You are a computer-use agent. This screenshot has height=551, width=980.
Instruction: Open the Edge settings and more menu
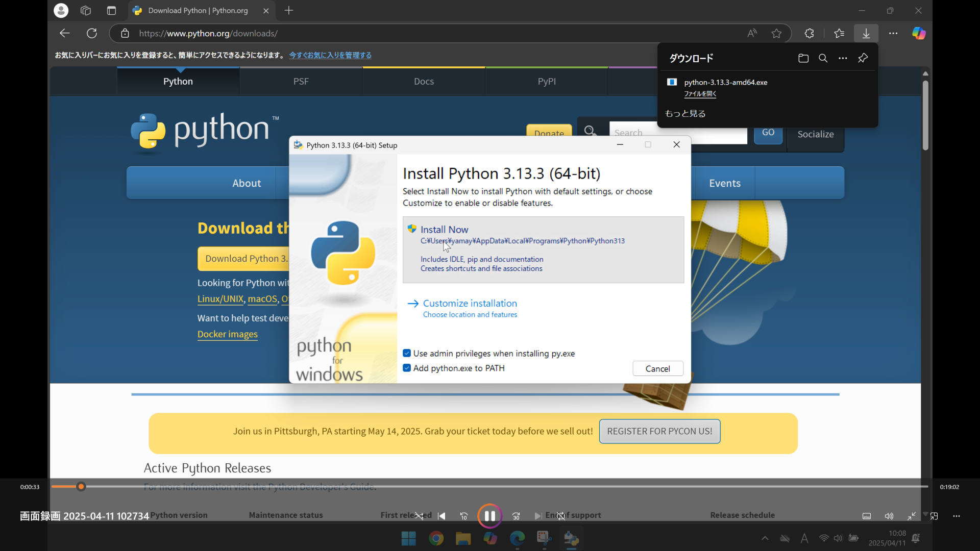pyautogui.click(x=893, y=33)
